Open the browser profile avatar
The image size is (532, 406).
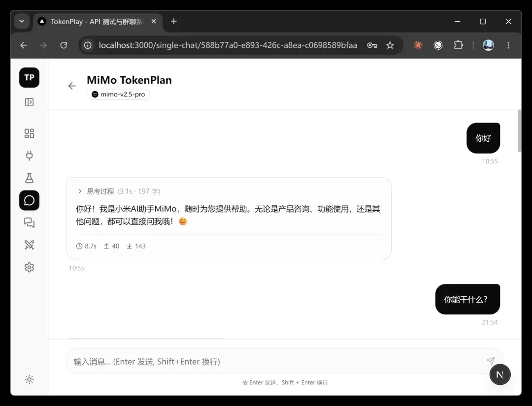488,45
